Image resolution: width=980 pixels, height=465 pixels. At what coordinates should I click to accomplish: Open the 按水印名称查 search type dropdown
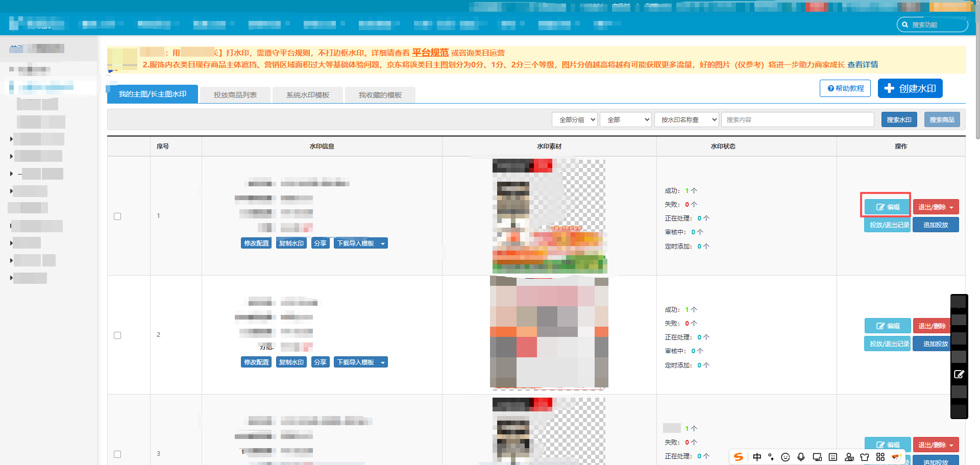(687, 119)
